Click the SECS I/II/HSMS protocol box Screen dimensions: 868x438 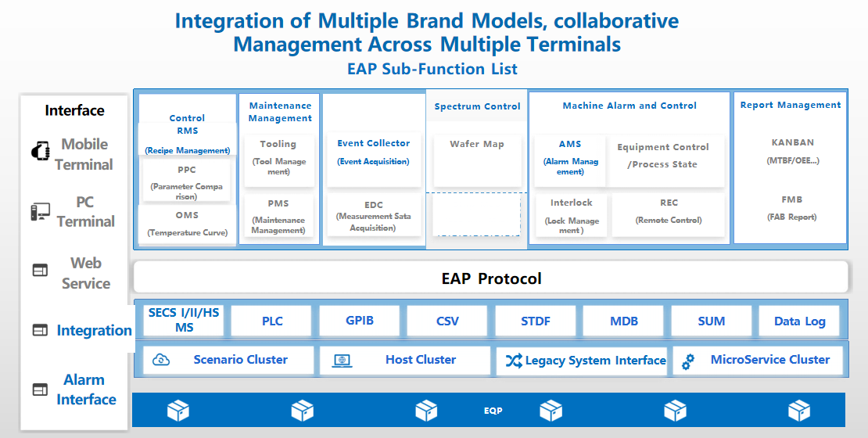point(183,320)
